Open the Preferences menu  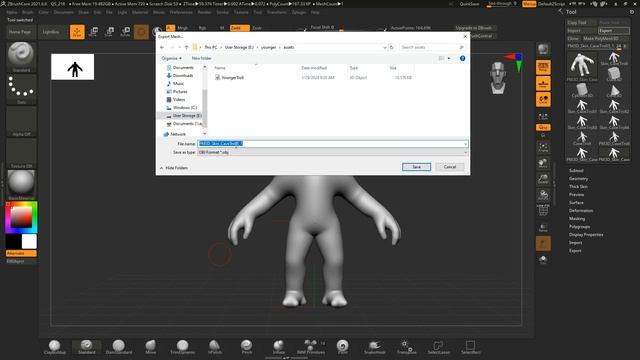coord(181,12)
